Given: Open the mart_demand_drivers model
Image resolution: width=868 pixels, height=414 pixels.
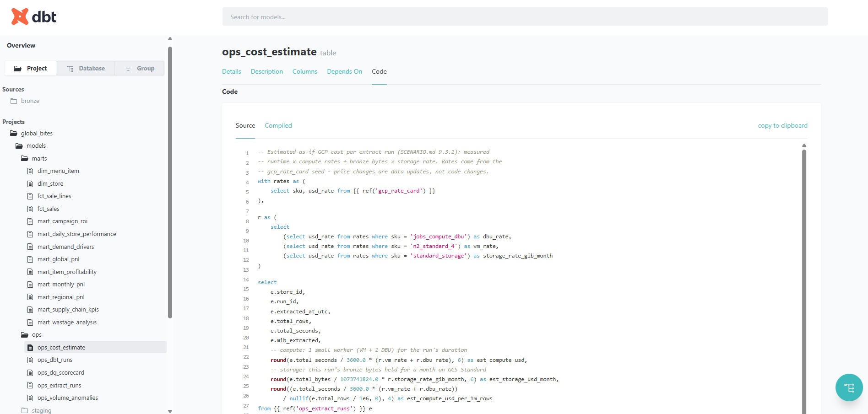Looking at the screenshot, I should point(66,247).
